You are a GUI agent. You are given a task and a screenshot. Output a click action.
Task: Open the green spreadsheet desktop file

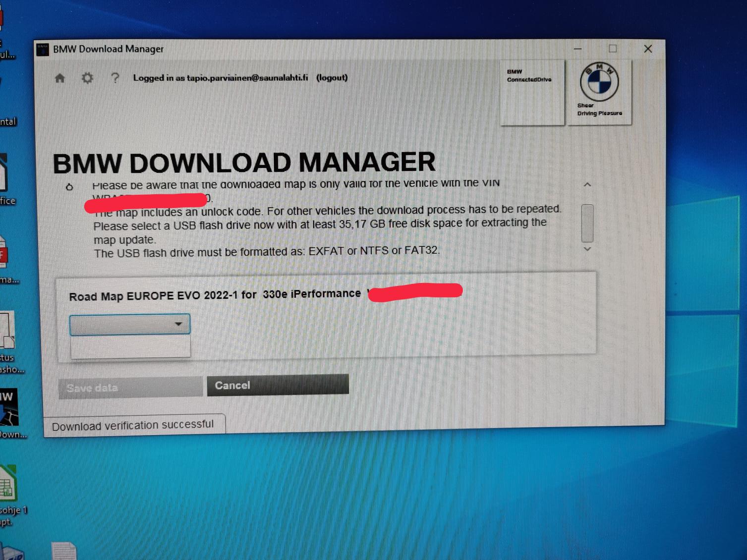click(8, 484)
